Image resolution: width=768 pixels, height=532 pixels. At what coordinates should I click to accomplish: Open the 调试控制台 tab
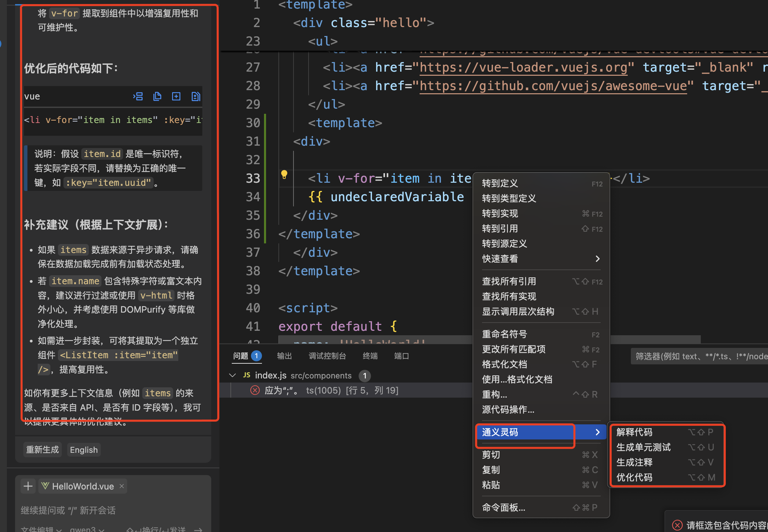327,356
